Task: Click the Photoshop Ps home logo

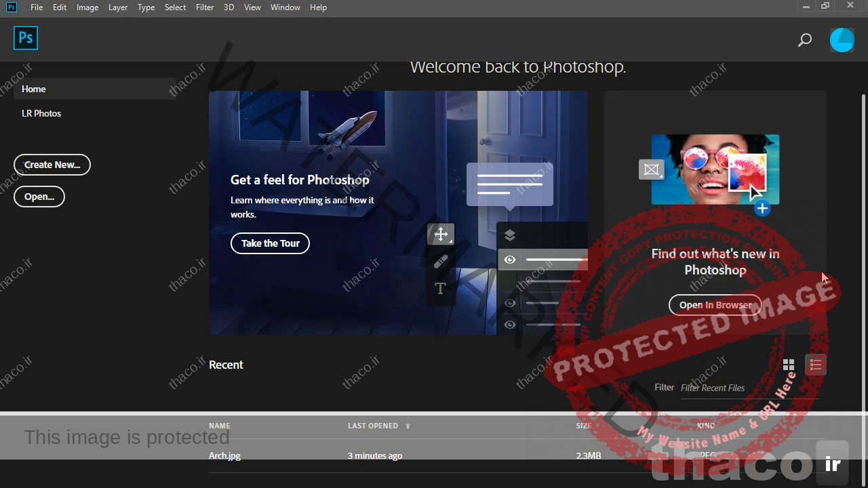Action: (26, 38)
